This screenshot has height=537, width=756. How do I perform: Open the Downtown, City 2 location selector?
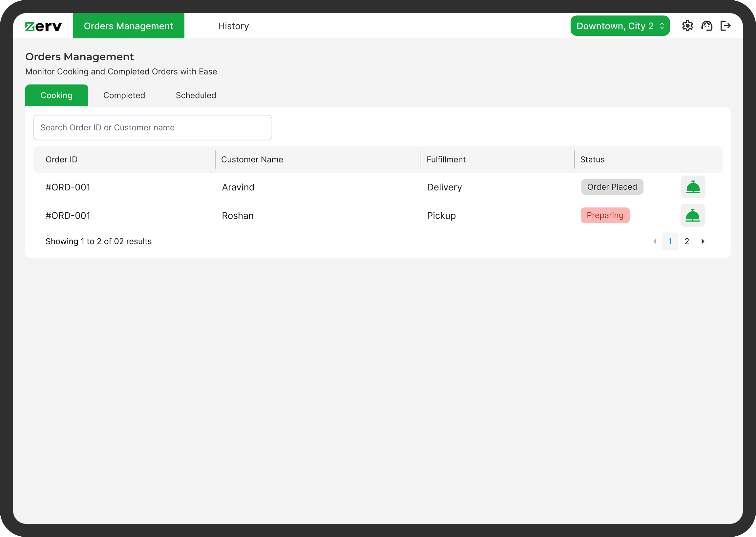[x=620, y=26]
